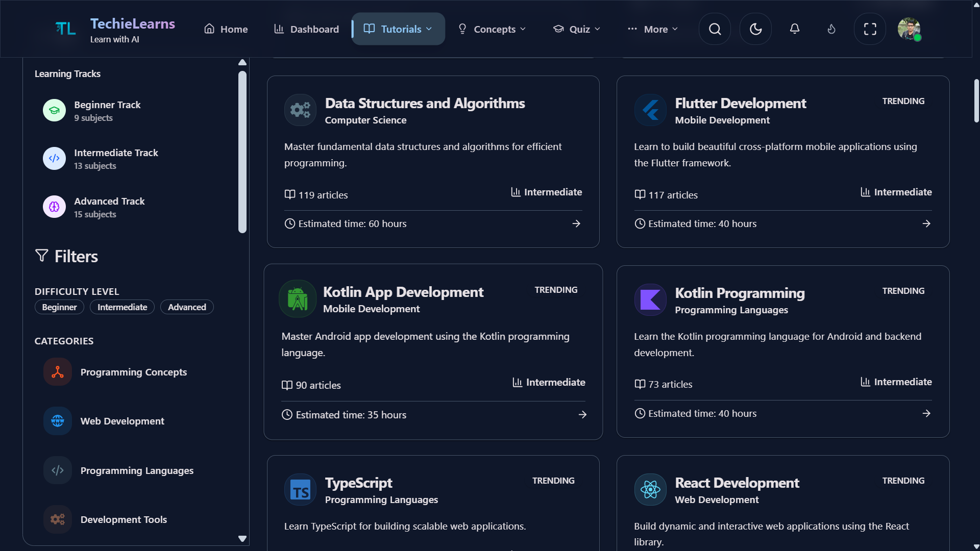Screen dimensions: 980x551
Task: Activate the Advanced difficulty filter
Action: coord(186,307)
